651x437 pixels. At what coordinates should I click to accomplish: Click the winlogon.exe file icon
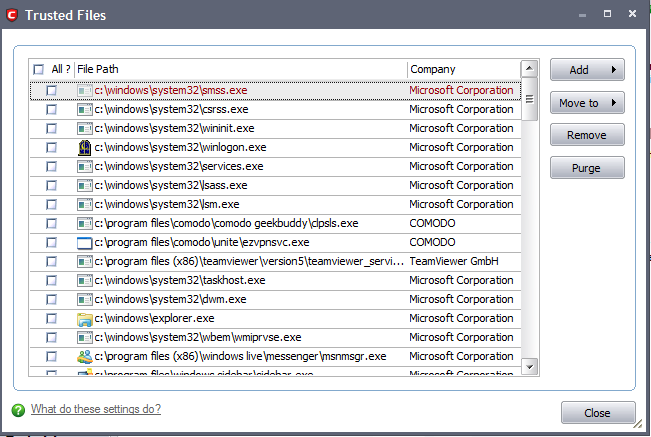[85, 147]
